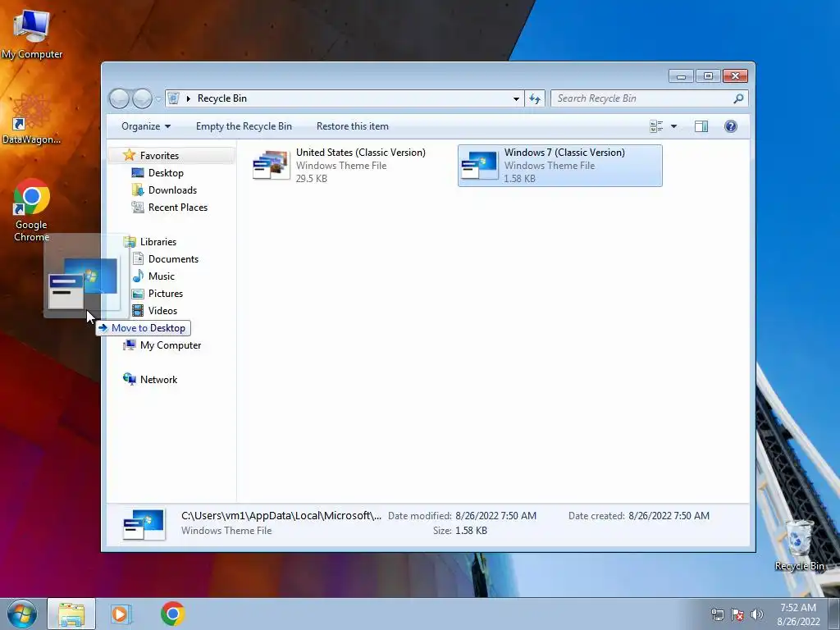Viewport: 840px width, 630px height.
Task: Click the Size 1.58 KB value
Action: 471,531
